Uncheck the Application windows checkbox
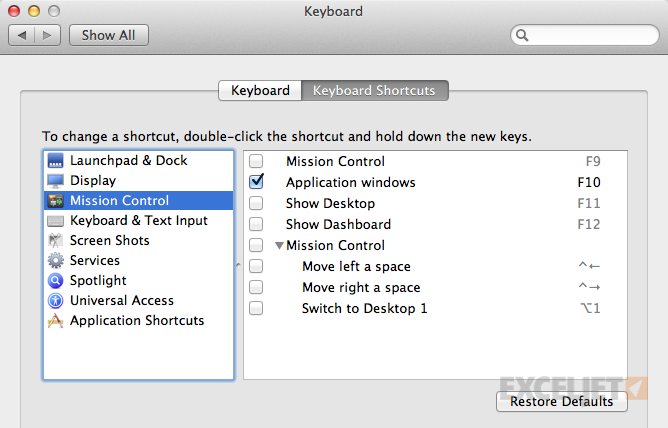Screen dimensions: 668x428 coord(256,182)
